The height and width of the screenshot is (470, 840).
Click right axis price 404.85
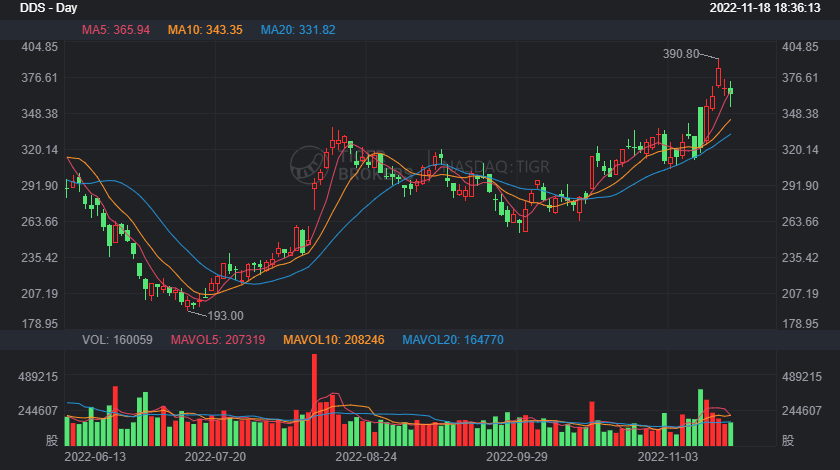800,47
